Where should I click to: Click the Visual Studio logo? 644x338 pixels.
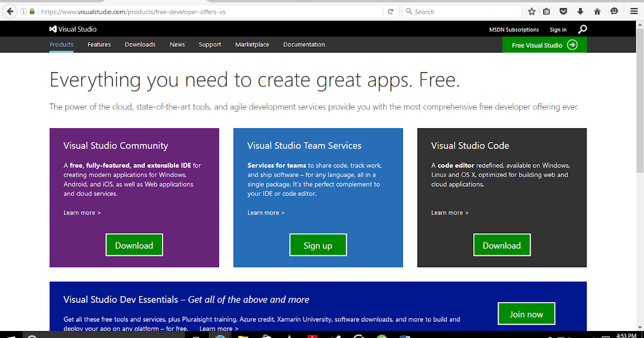point(72,29)
